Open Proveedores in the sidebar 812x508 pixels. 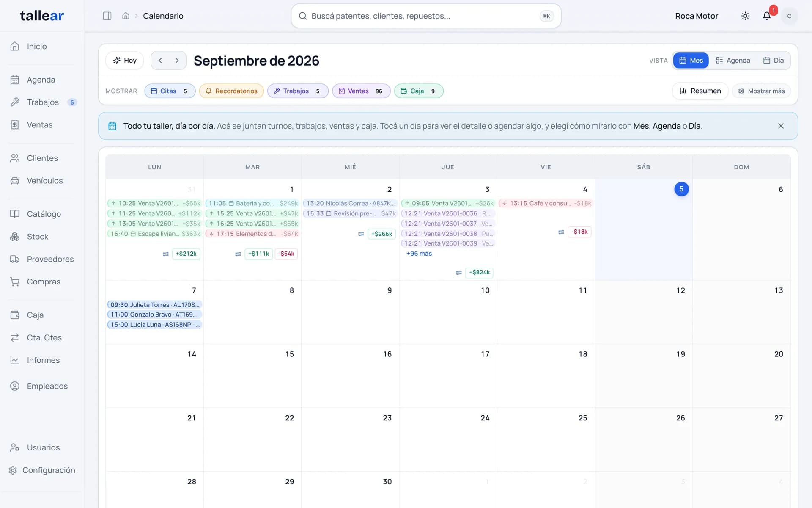pyautogui.click(x=42, y=259)
